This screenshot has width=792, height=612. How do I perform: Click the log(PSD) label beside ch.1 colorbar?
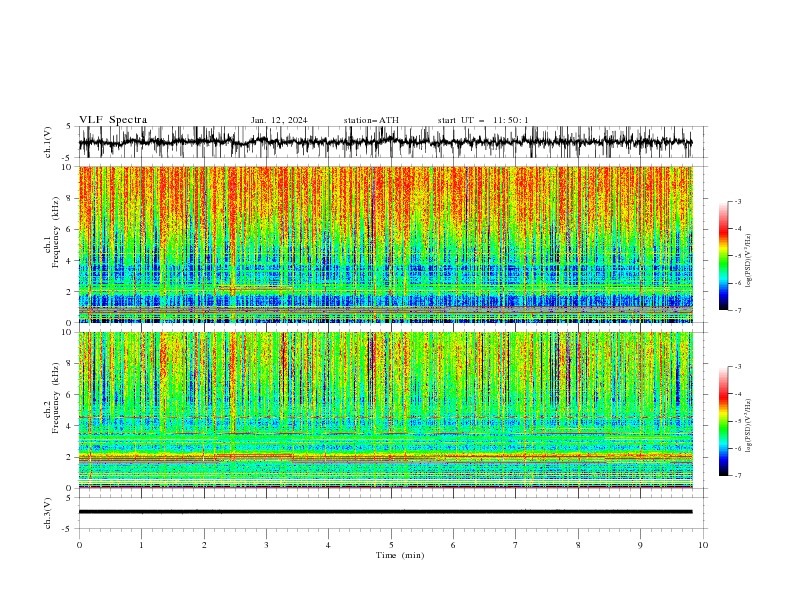tap(748, 261)
